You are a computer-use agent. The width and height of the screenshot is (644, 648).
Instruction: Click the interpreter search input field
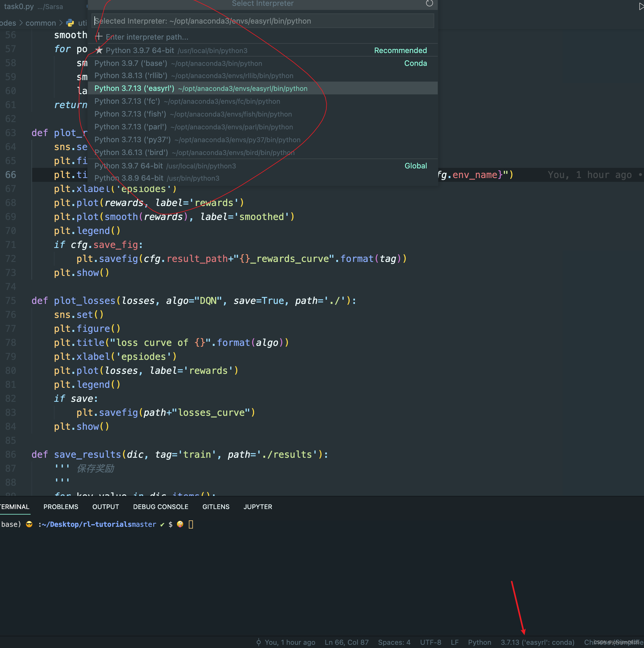tap(262, 21)
